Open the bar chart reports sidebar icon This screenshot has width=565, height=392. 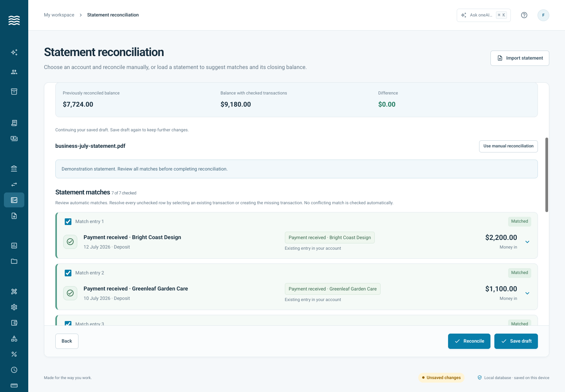(x=14, y=245)
